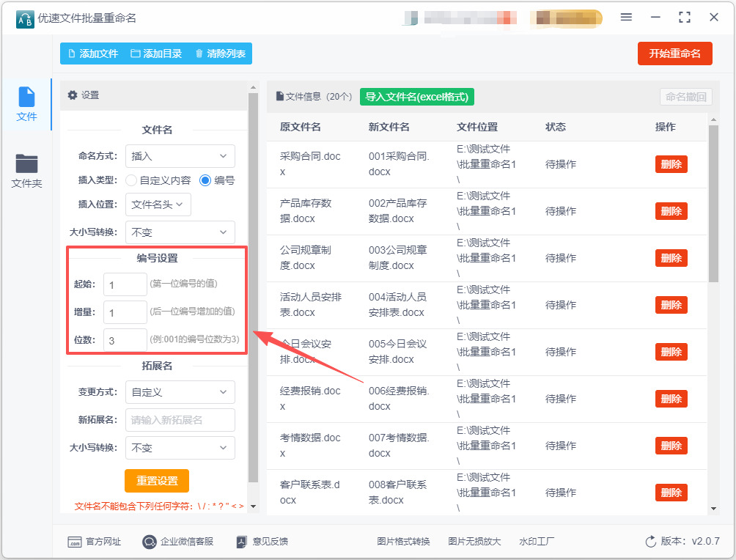Click the new name 001采购合同.docx cell
The width and height of the screenshot is (736, 560).
[399, 164]
